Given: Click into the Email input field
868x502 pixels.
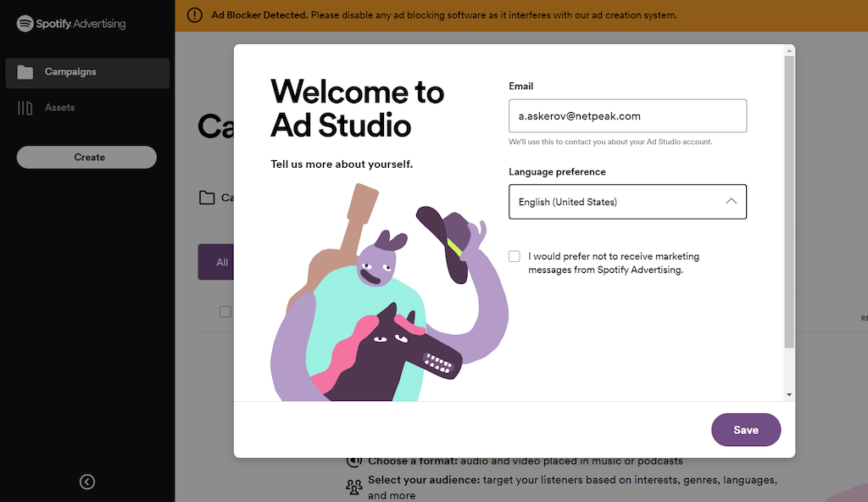Looking at the screenshot, I should coord(627,116).
